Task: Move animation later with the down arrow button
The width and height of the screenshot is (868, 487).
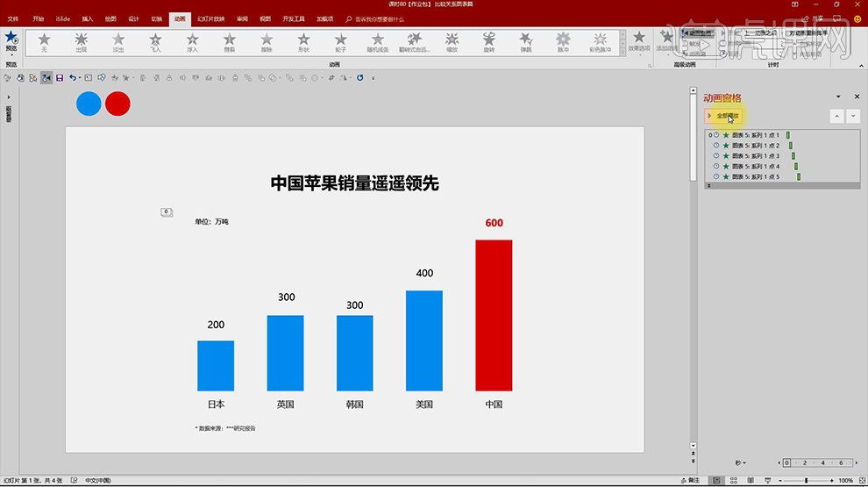Action: click(853, 116)
